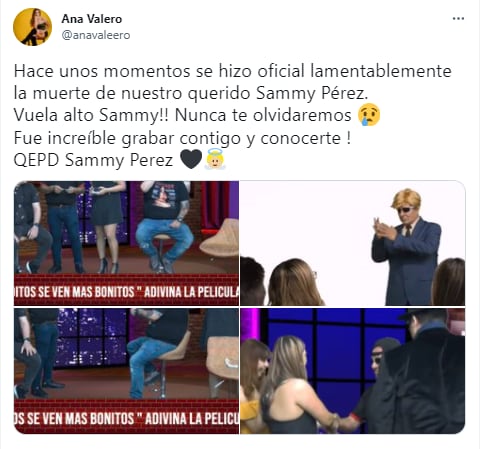Image resolution: width=483 pixels, height=449 pixels.
Task: Click the bottom-left photo's red banner ending in PELICU
Action: 126,418
